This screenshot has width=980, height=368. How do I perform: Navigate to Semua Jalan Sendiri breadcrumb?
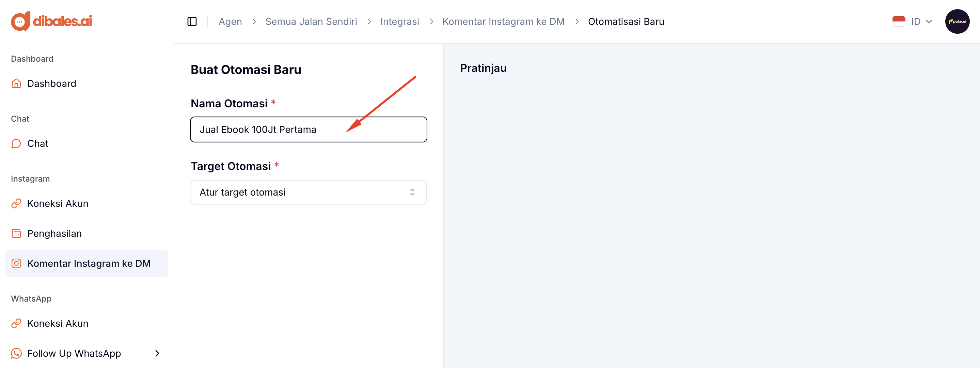point(311,22)
